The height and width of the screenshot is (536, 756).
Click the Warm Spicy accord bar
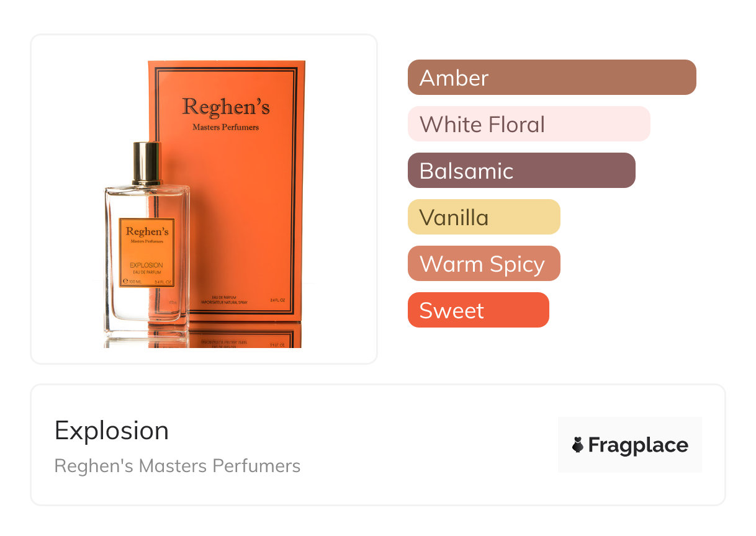click(x=484, y=264)
